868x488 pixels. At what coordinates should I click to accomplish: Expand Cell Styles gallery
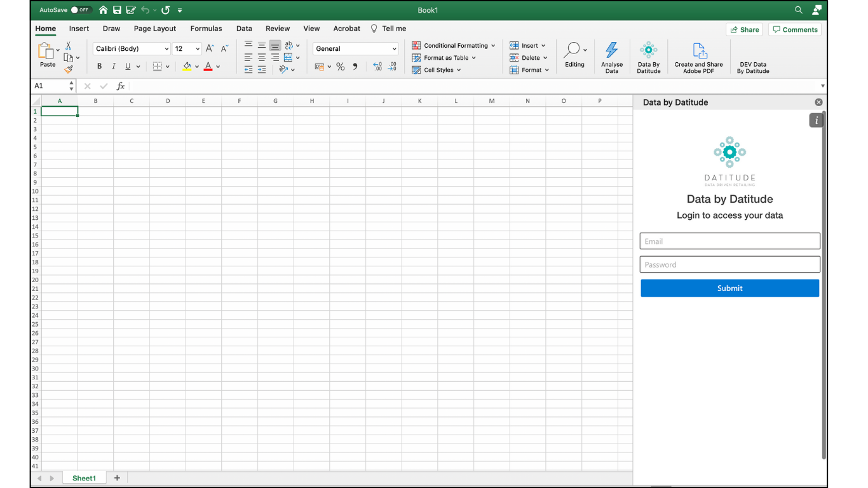[437, 70]
